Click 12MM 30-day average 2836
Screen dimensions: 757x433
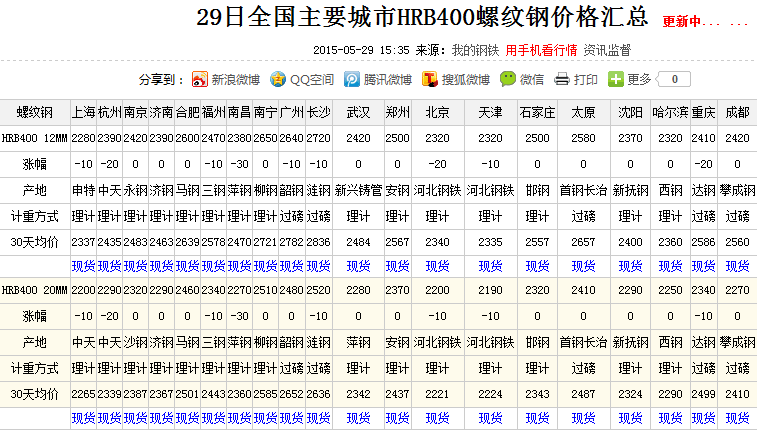click(319, 242)
